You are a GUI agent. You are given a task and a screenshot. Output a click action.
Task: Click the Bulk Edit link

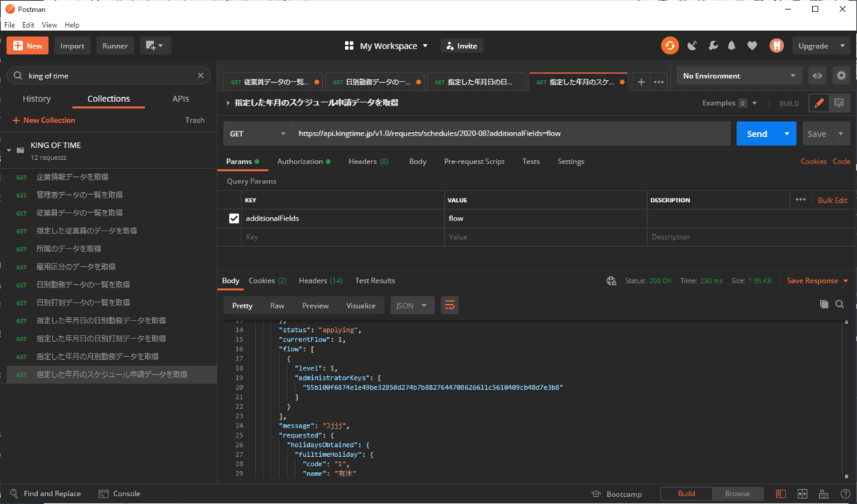832,201
